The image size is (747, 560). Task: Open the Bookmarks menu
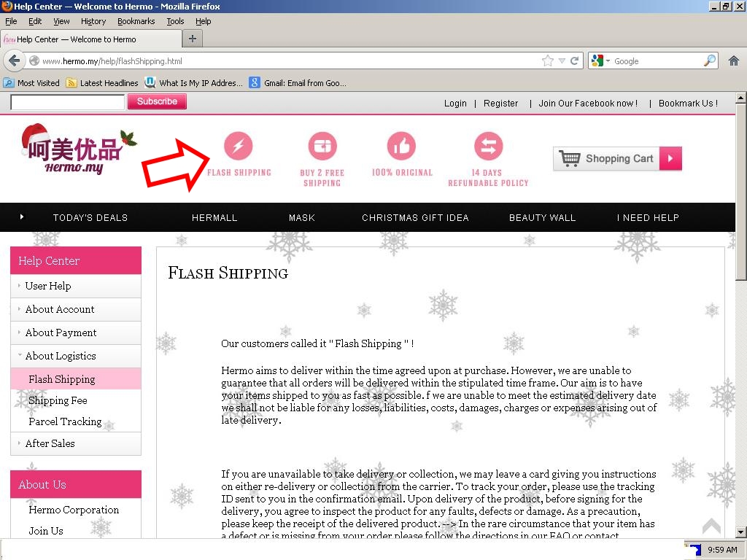coord(136,21)
